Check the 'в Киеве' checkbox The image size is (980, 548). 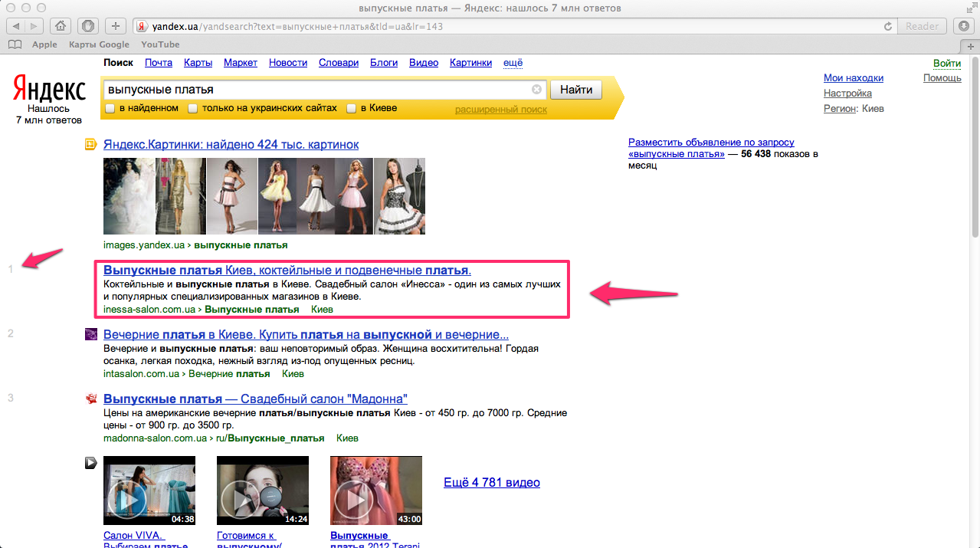pos(352,108)
